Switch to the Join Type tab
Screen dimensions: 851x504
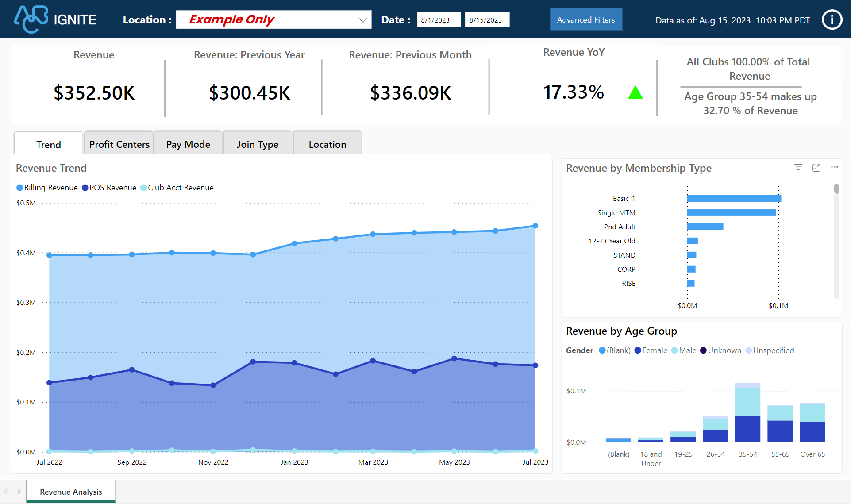[x=258, y=143]
